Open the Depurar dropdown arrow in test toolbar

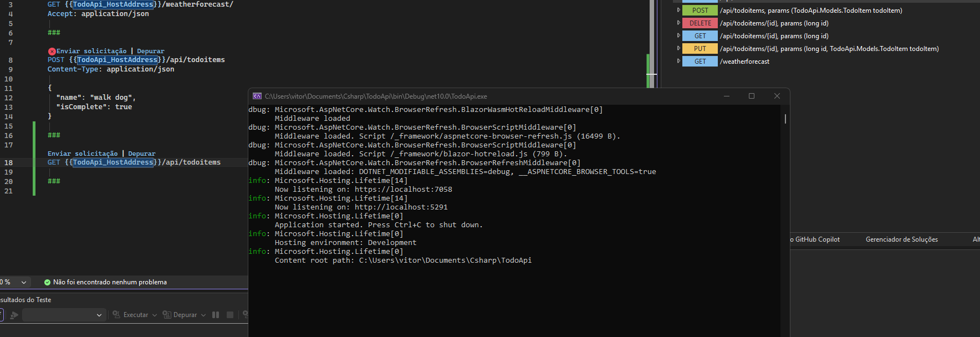(x=203, y=315)
